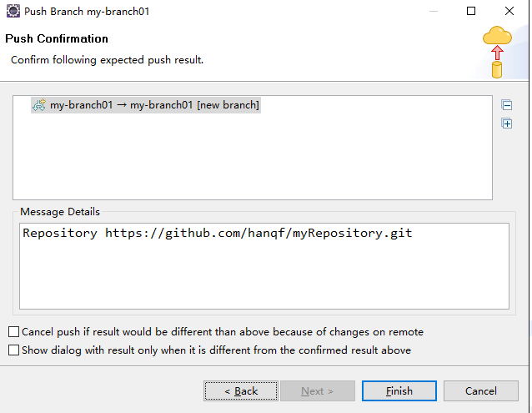Image resolution: width=532 pixels, height=413 pixels.
Task: Click Finish to push the branch
Action: 399,391
